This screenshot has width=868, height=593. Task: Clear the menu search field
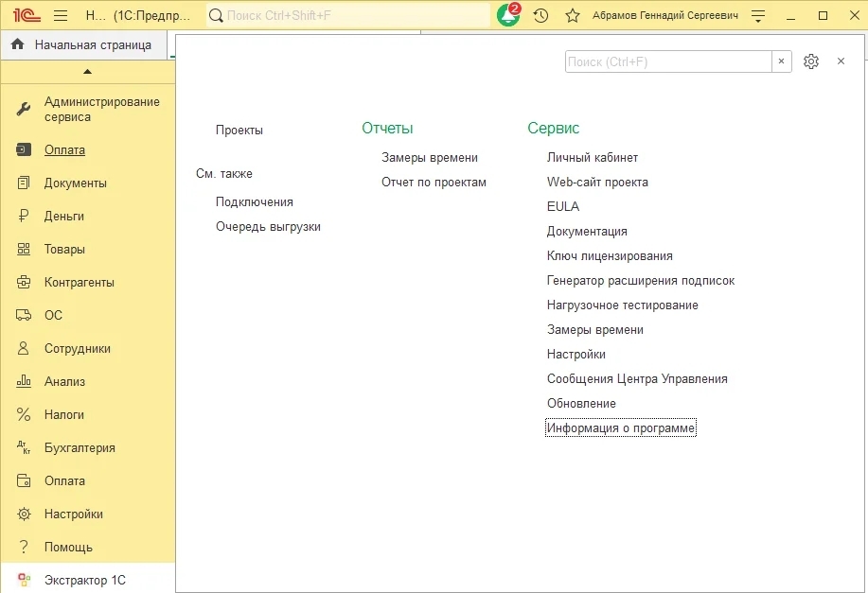pyautogui.click(x=781, y=61)
